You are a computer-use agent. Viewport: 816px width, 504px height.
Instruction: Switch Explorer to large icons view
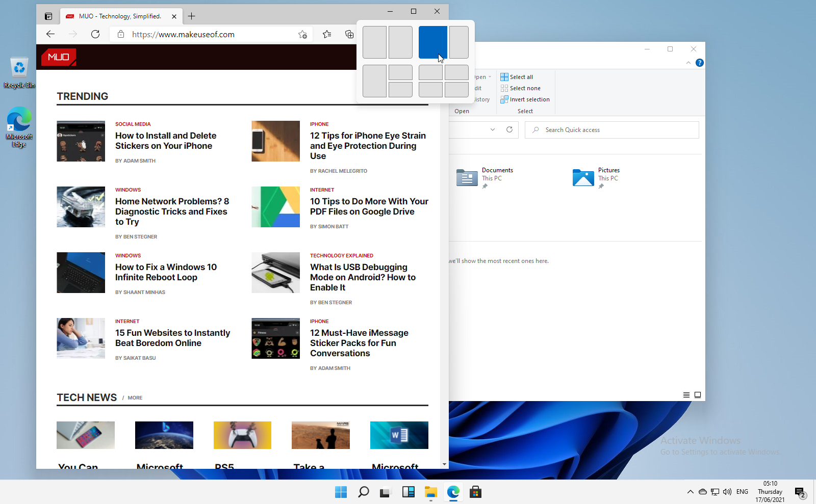[x=698, y=395]
